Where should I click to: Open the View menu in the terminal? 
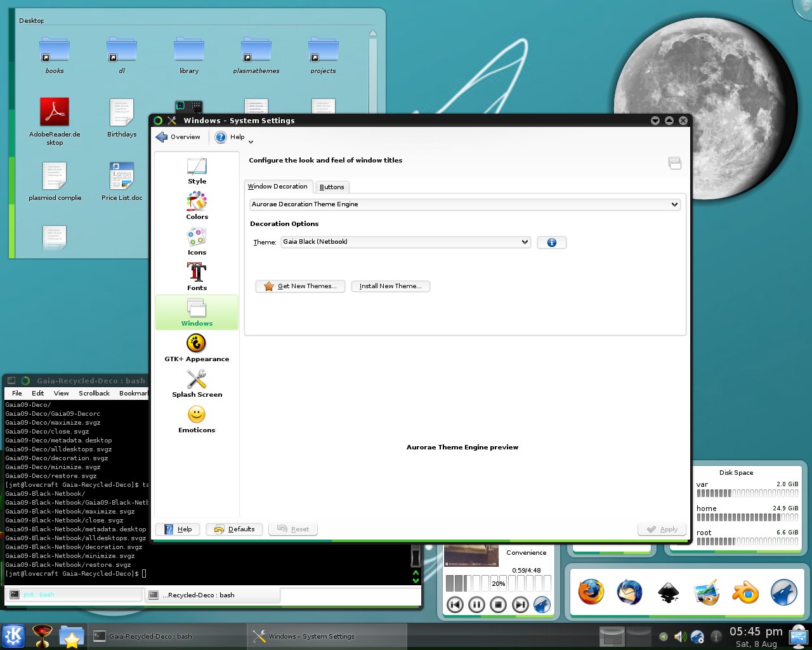pyautogui.click(x=61, y=394)
